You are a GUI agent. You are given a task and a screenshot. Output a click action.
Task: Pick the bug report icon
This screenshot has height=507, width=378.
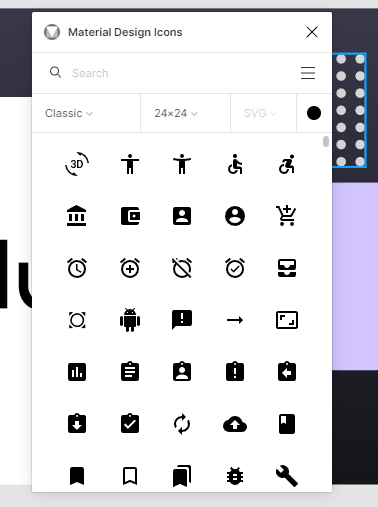(x=235, y=476)
